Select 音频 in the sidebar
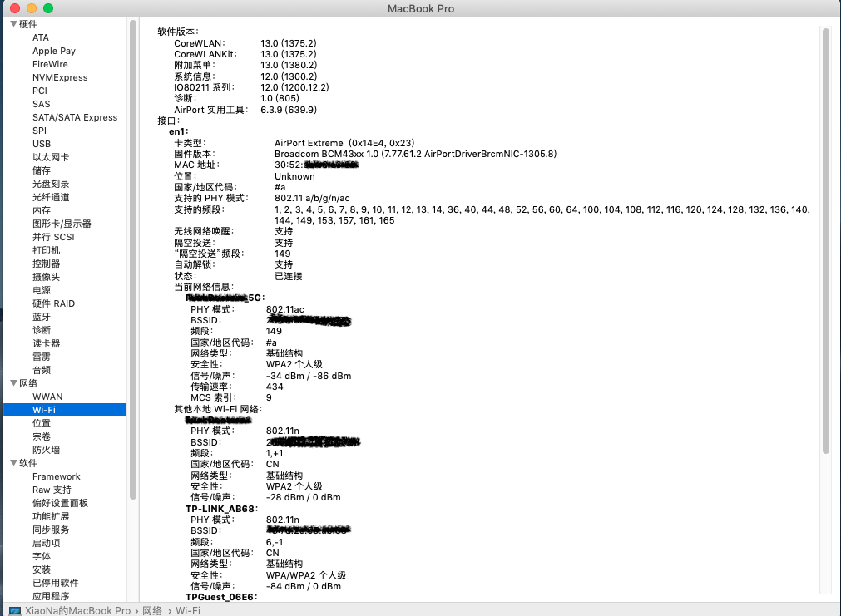 (42, 370)
